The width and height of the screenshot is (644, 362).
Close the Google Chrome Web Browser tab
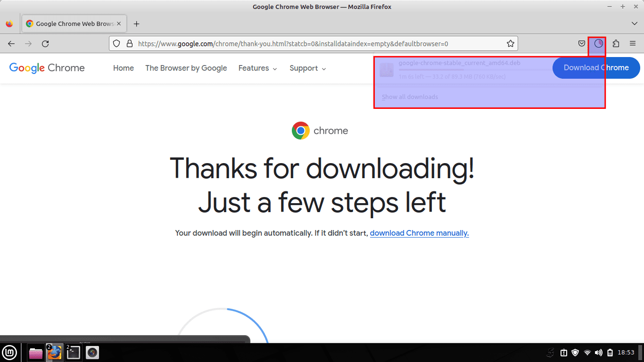tap(119, 24)
